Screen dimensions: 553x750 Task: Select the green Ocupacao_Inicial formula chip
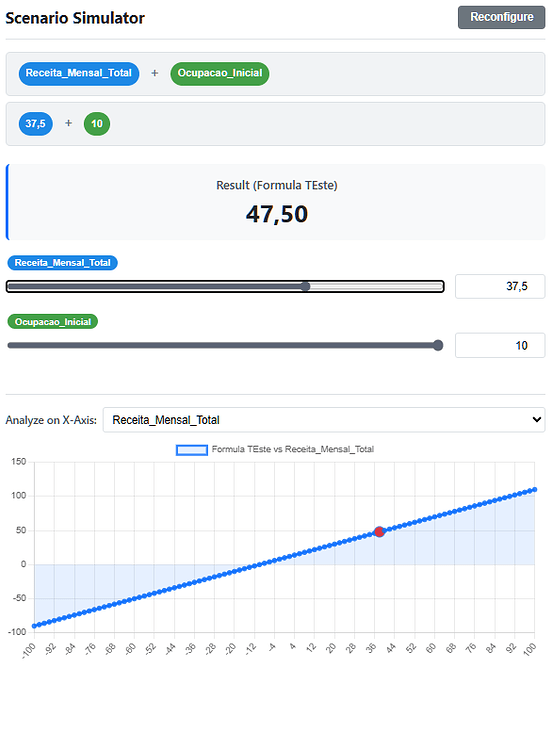[220, 74]
